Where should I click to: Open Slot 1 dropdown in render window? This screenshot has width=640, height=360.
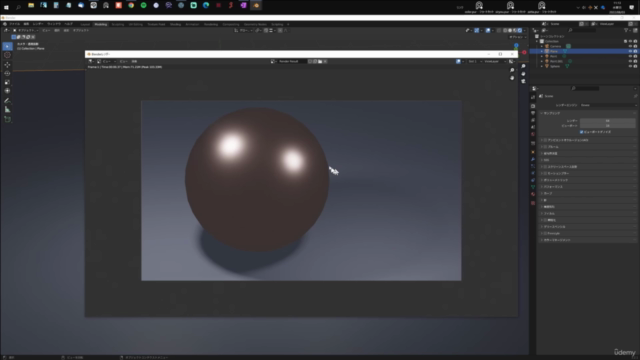[x=474, y=61]
